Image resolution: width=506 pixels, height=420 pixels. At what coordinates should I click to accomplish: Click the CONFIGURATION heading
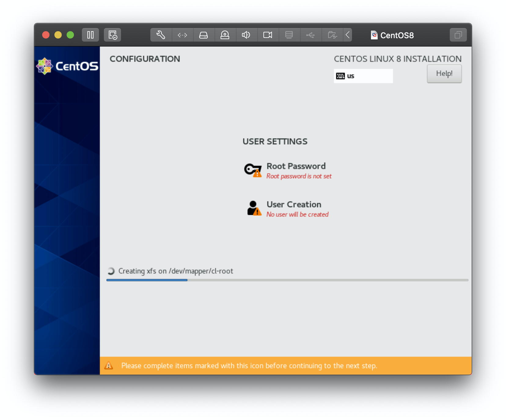[145, 59]
